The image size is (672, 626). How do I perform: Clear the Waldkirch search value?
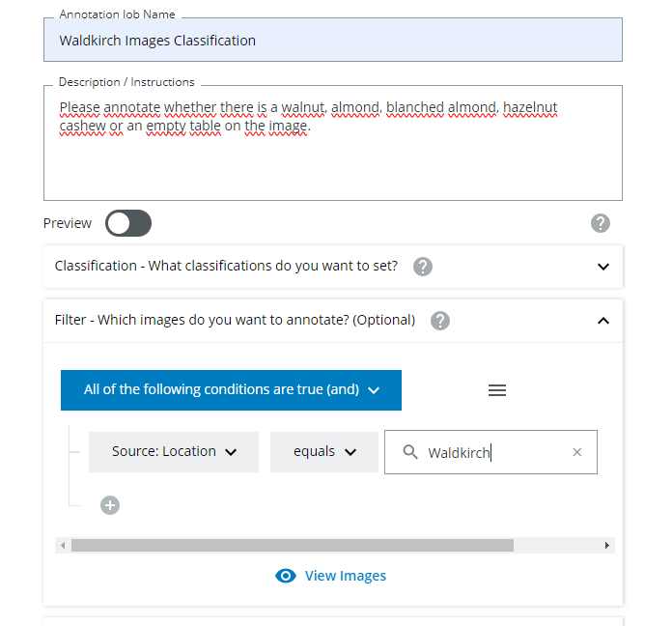(x=577, y=452)
